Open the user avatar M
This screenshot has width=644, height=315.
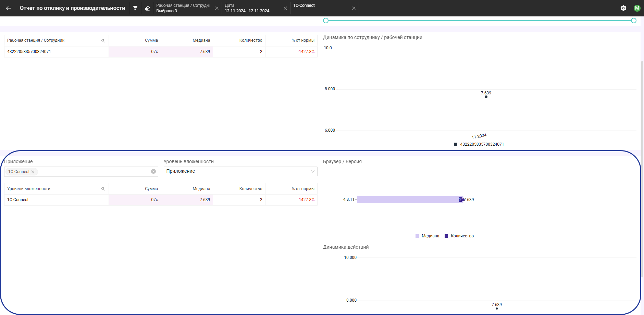[x=637, y=8]
